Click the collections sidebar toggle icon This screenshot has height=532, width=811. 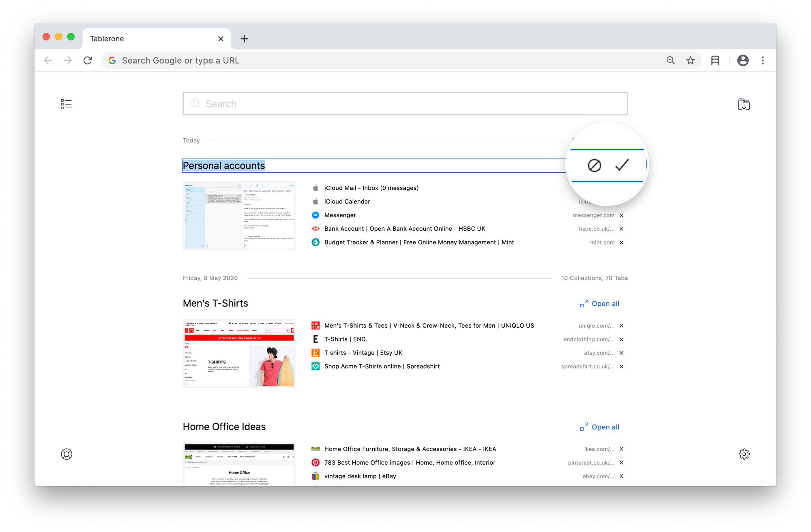coord(67,104)
